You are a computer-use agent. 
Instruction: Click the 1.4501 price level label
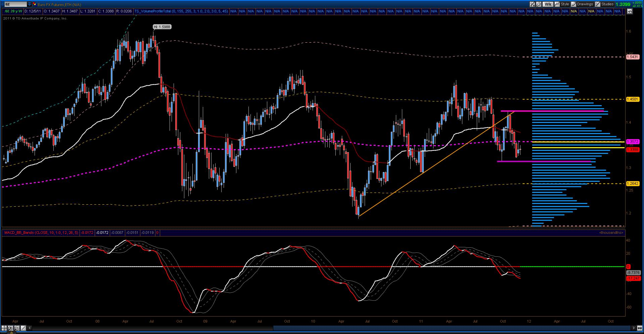[633, 99]
